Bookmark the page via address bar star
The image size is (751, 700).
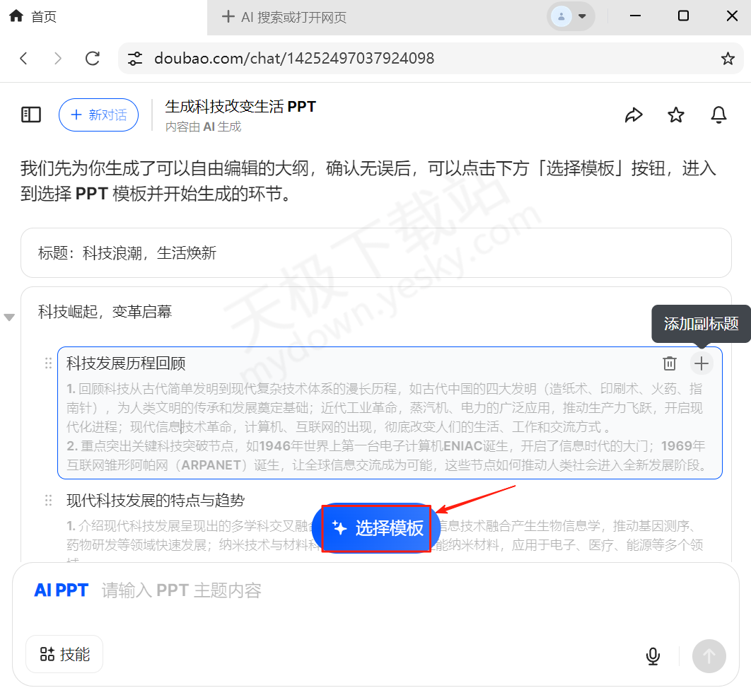coord(727,58)
